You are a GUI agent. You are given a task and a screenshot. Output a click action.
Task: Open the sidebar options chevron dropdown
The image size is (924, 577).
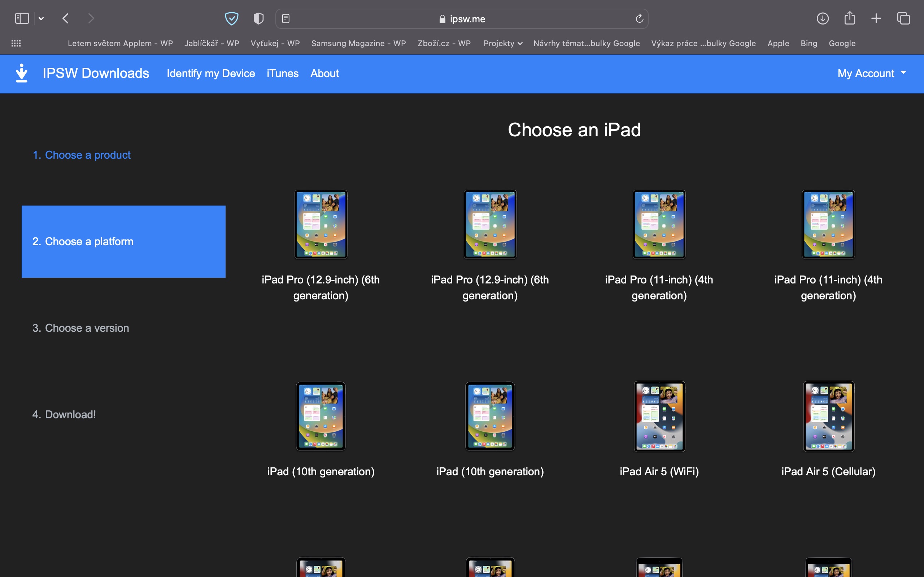[x=41, y=18]
